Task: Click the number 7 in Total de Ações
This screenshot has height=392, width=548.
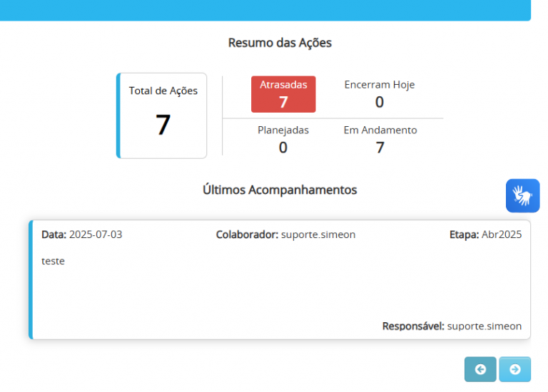Action: pyautogui.click(x=163, y=125)
